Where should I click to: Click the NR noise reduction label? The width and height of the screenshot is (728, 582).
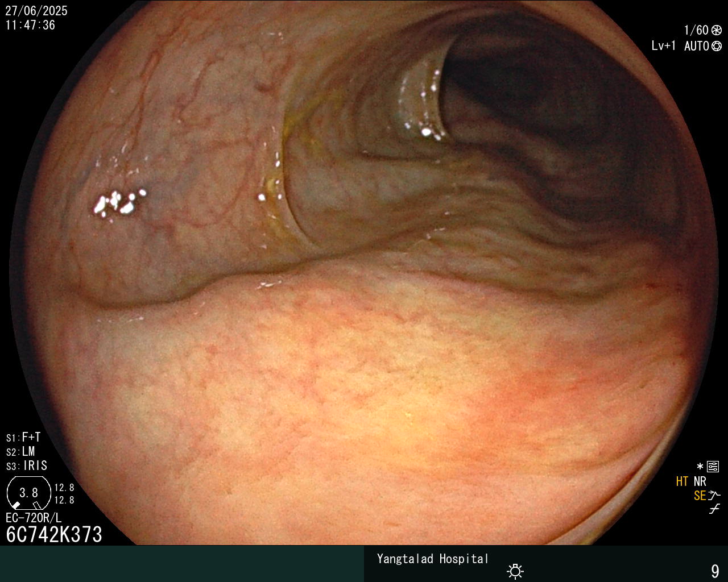pyautogui.click(x=700, y=481)
